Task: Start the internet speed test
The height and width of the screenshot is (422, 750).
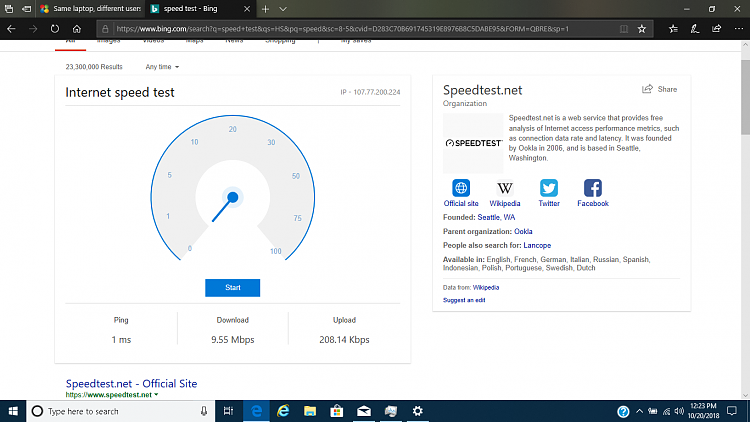Action: pyautogui.click(x=232, y=288)
